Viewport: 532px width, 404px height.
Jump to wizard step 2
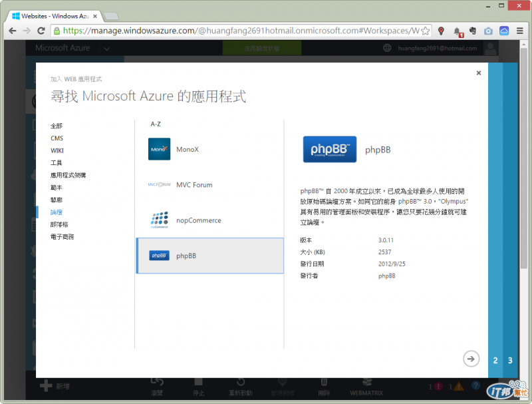[495, 361]
